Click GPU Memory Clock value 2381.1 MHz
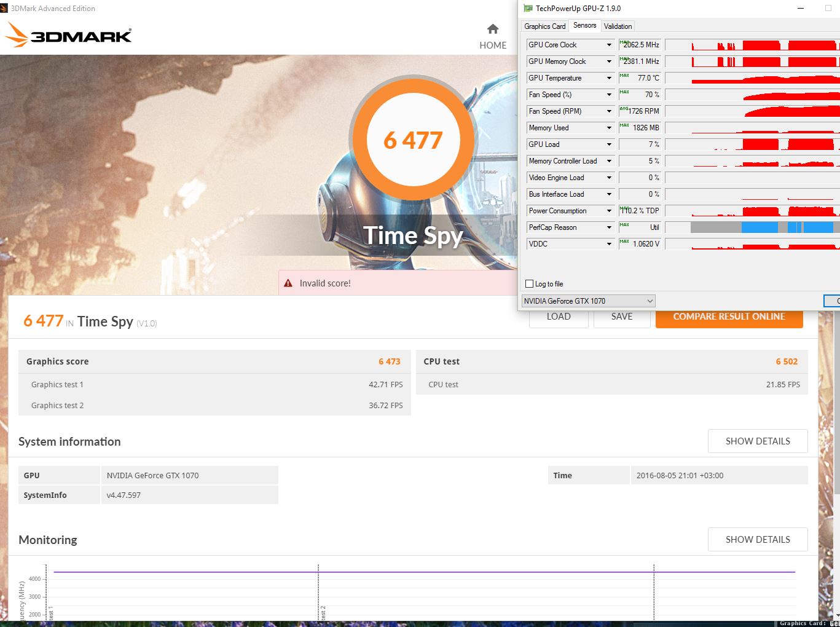 (640, 61)
